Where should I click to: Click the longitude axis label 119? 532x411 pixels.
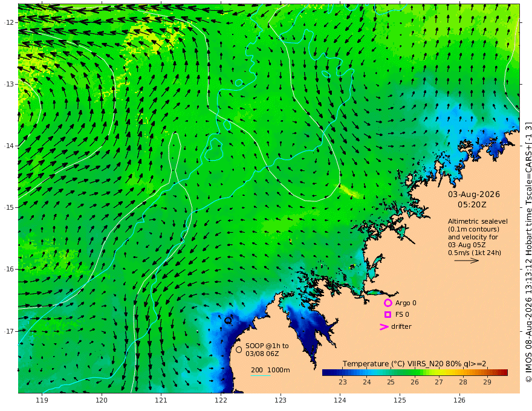(x=42, y=400)
